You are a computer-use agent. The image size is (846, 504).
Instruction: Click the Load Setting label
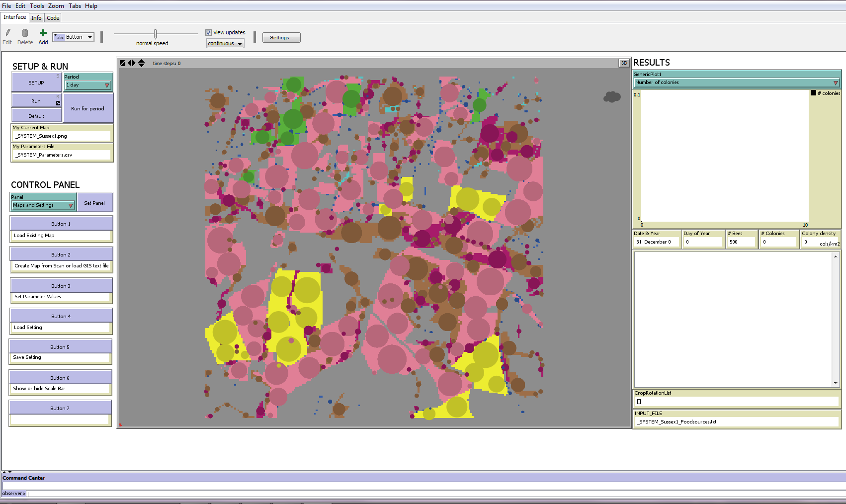[x=28, y=328]
